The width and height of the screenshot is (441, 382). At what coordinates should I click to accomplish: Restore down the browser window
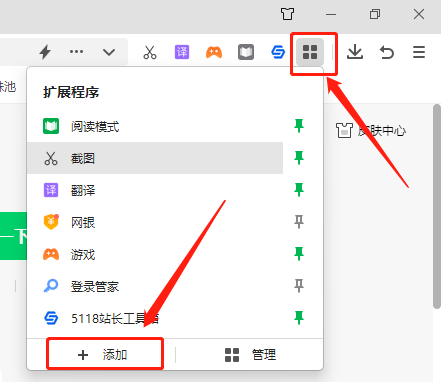point(375,14)
